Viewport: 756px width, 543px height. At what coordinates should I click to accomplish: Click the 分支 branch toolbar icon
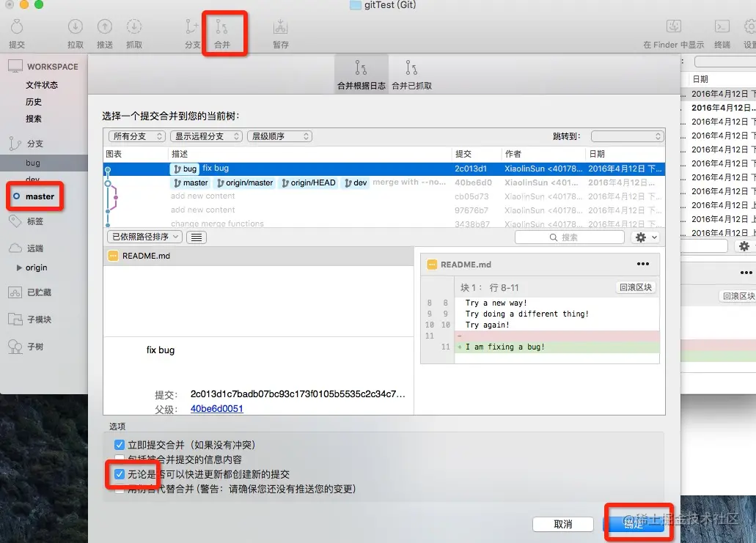pyautogui.click(x=191, y=27)
